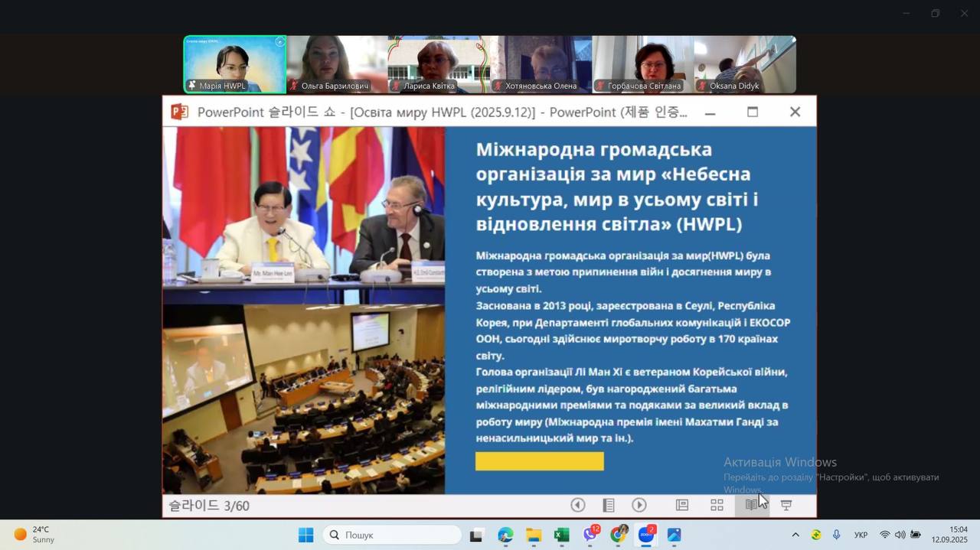980x550 pixels.
Task: Toggle microphone icon in system tray
Action: coord(837,535)
